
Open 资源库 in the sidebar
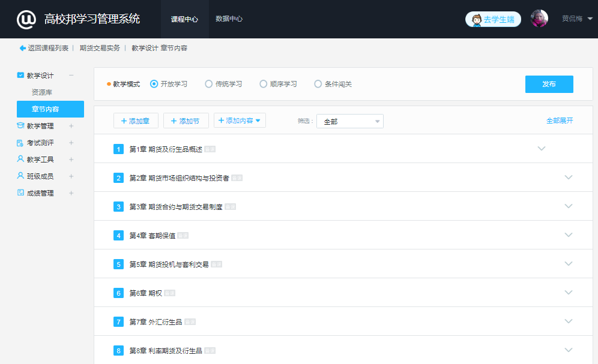coord(42,92)
